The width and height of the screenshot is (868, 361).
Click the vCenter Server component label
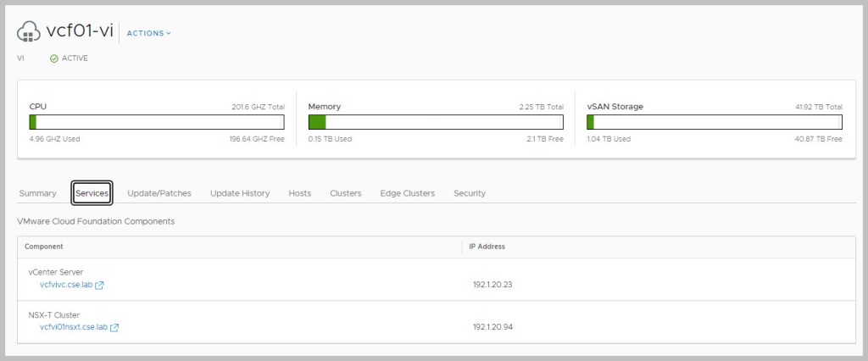point(55,272)
